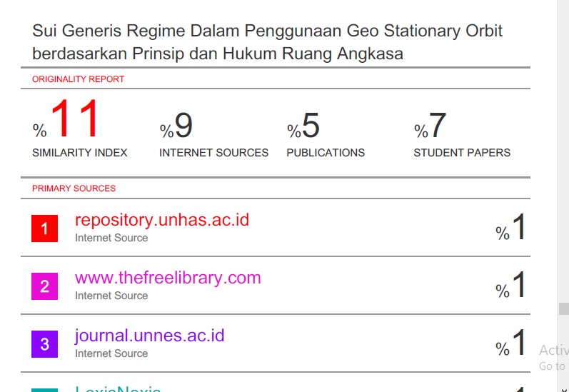Open the www.thefreelibrary.com source link
This screenshot has height=392, width=569.
(x=168, y=278)
